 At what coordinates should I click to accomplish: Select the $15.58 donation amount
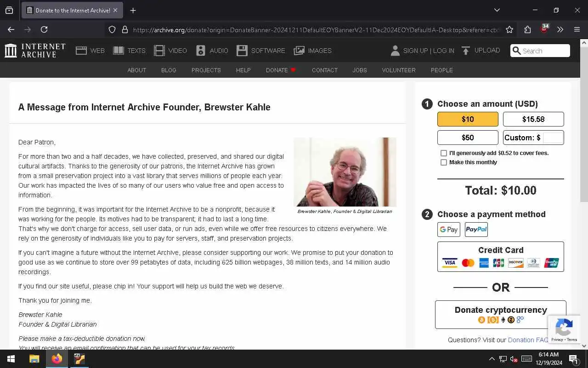point(533,119)
